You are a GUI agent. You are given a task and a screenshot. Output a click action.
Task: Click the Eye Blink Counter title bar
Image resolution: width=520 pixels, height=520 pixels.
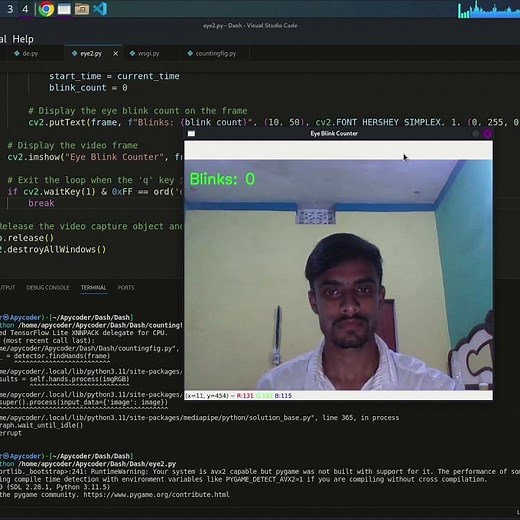pos(334,133)
